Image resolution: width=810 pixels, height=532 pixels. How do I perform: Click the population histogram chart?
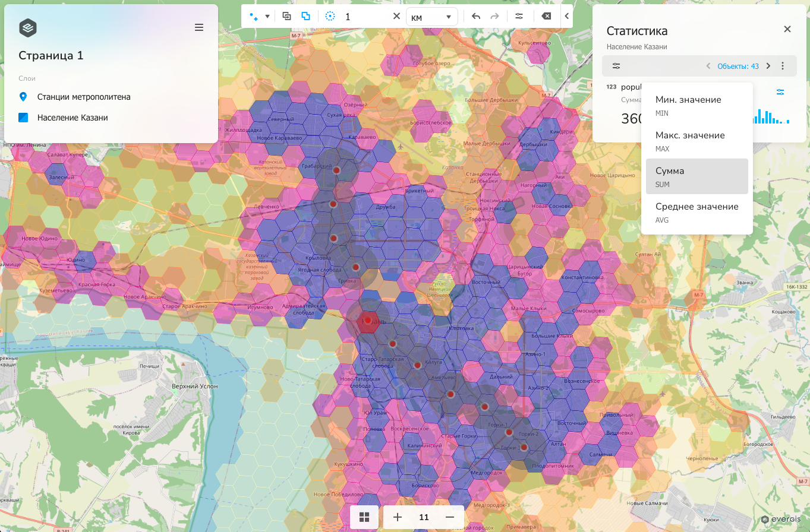772,116
